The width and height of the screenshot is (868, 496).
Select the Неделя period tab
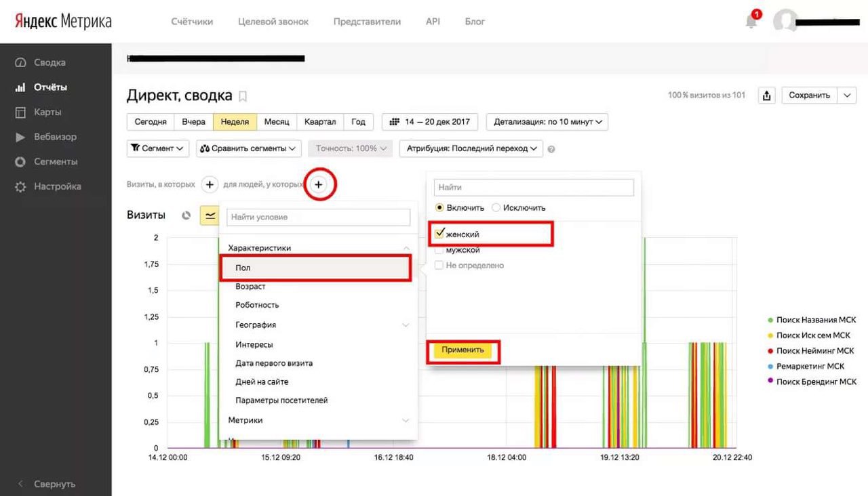(x=235, y=122)
